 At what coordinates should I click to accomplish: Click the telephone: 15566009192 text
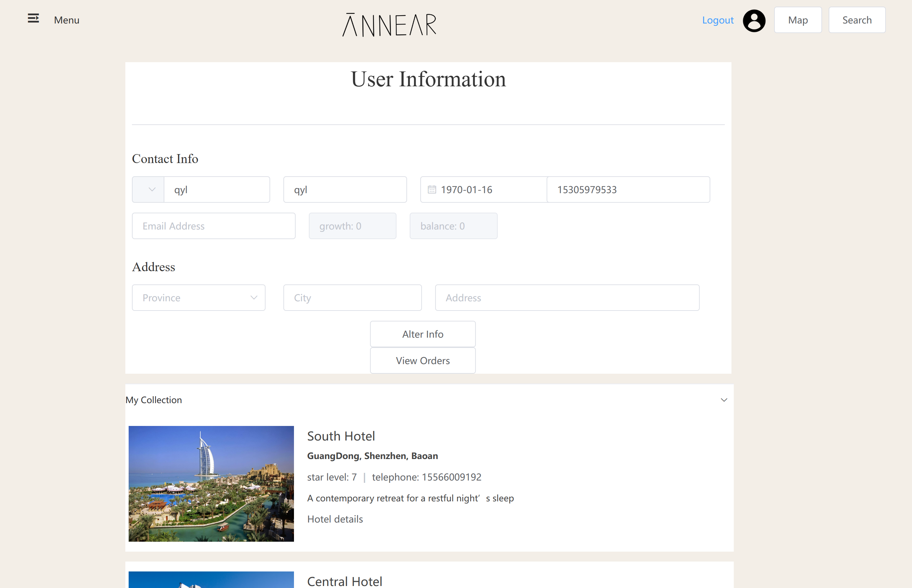(x=427, y=477)
